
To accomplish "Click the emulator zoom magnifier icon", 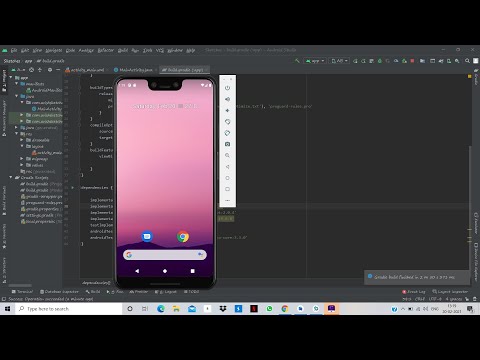I will click(x=227, y=155).
